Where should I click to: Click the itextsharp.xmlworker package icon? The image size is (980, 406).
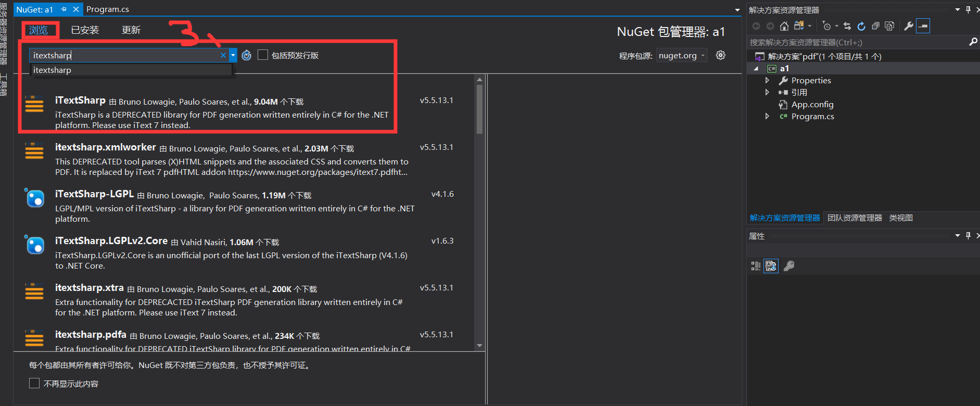[x=34, y=151]
